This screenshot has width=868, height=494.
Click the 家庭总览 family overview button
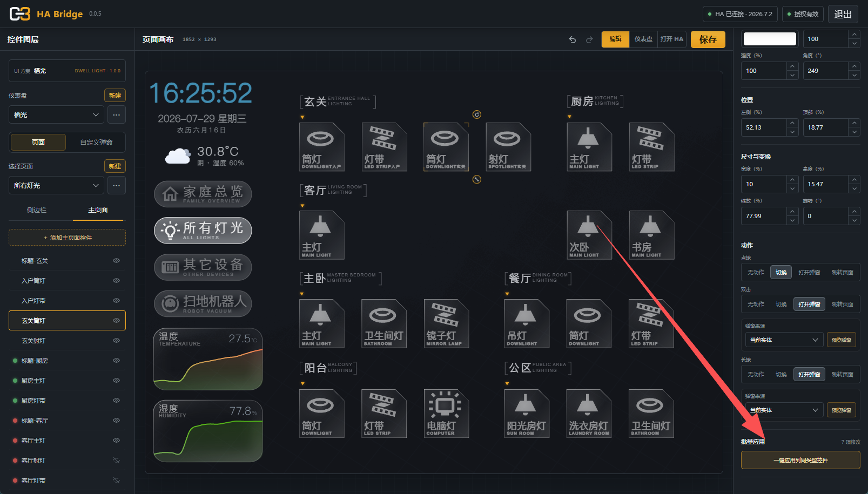[x=203, y=194]
